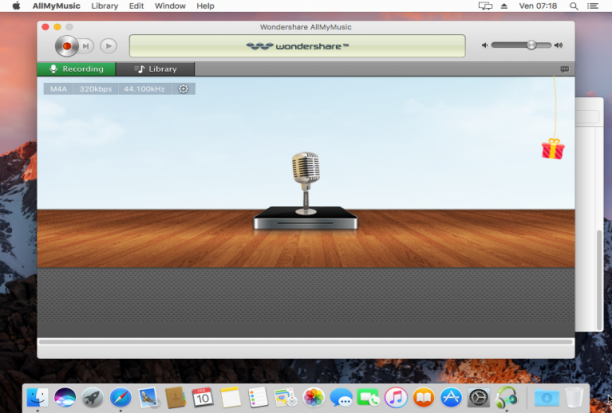Open the Apple menu
The image size is (612, 413).
pyautogui.click(x=16, y=6)
